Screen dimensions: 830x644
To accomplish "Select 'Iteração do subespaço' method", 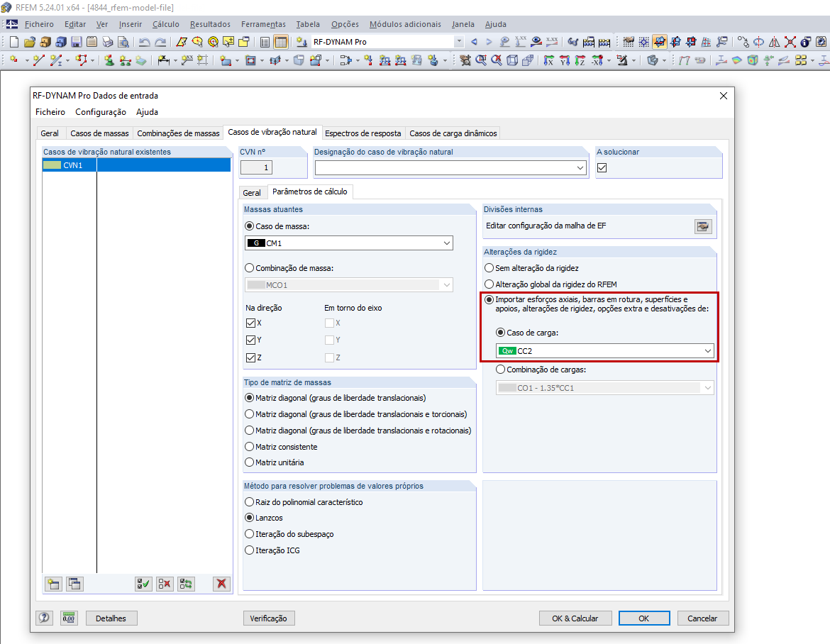I will click(249, 534).
